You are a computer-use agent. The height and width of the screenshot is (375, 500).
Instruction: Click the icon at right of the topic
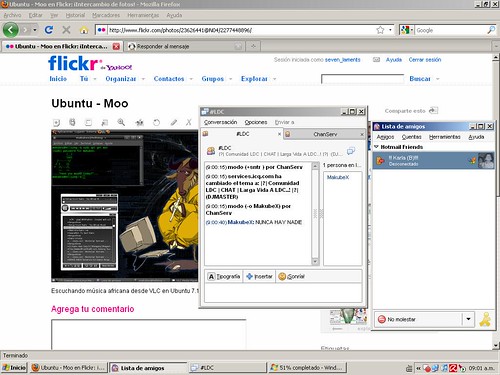coord(351,151)
